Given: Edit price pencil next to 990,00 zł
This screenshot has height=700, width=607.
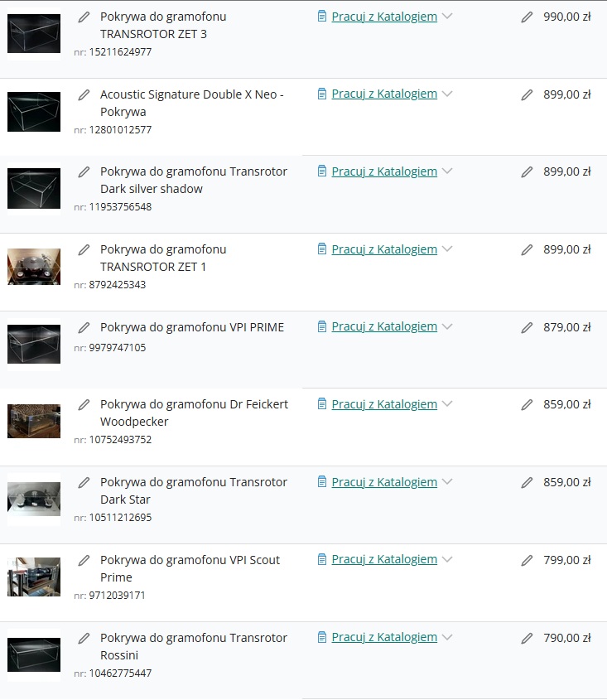Looking at the screenshot, I should click(x=527, y=17).
